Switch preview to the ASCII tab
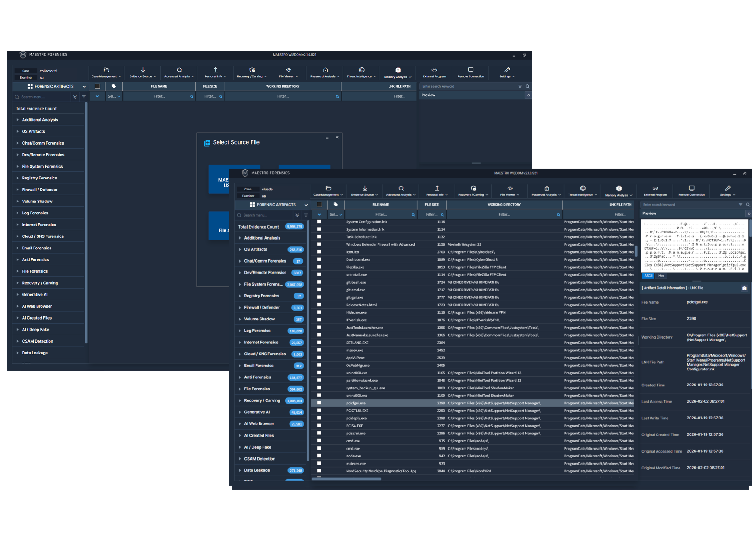Image resolution: width=756 pixels, height=541 pixels. [648, 276]
